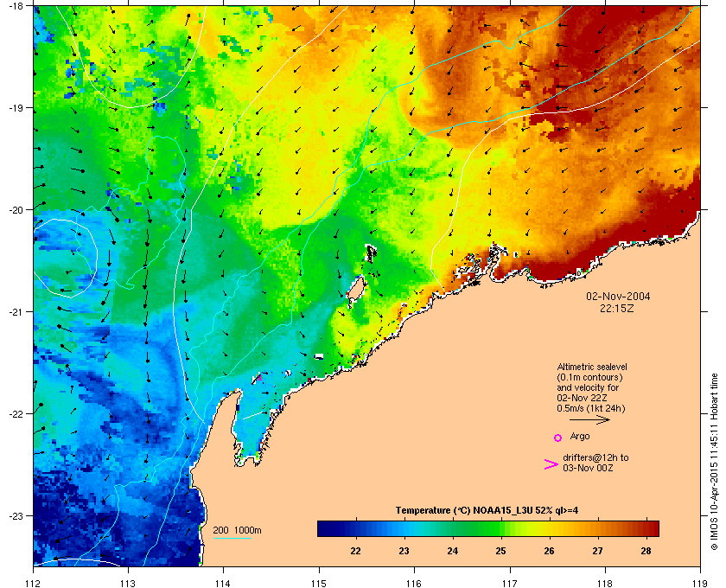
Task: Click the longitude axis label 115
Action: pyautogui.click(x=319, y=583)
